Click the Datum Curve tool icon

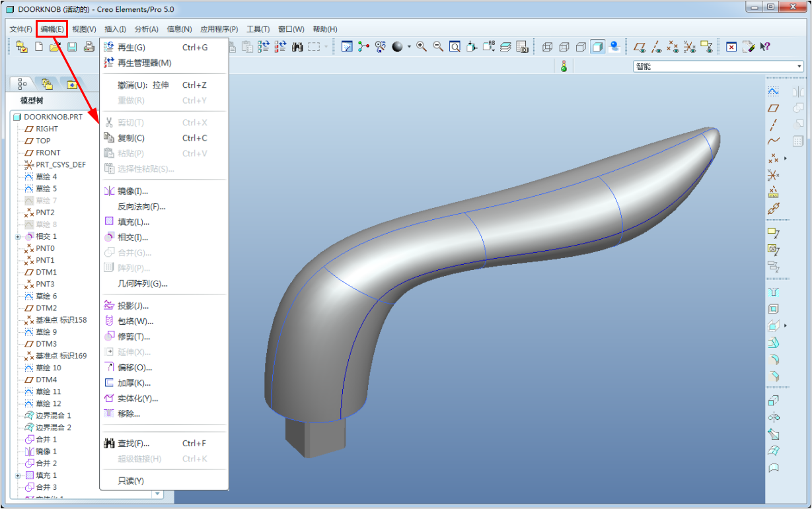(x=774, y=141)
